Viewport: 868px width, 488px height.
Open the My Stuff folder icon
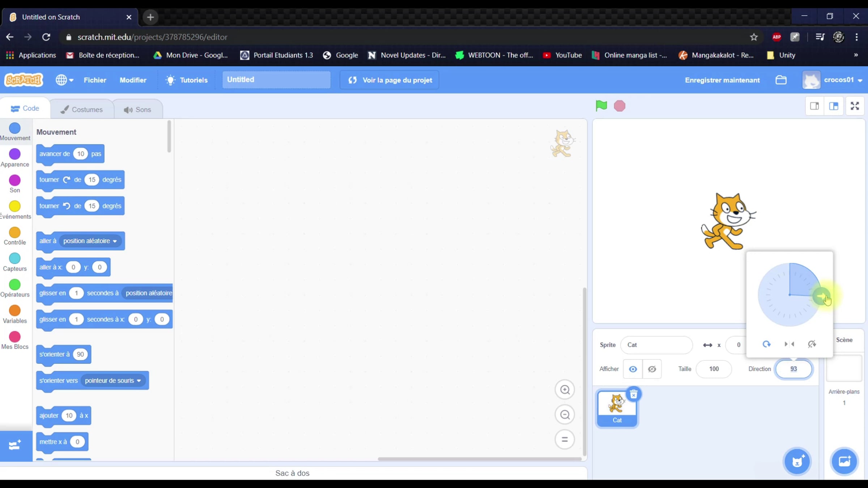(x=781, y=80)
